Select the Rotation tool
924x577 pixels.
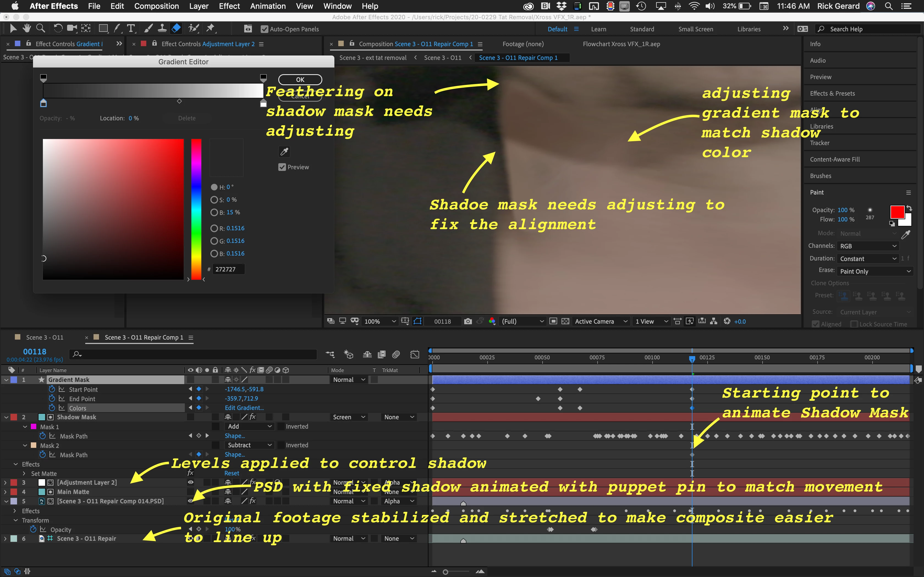(x=58, y=28)
